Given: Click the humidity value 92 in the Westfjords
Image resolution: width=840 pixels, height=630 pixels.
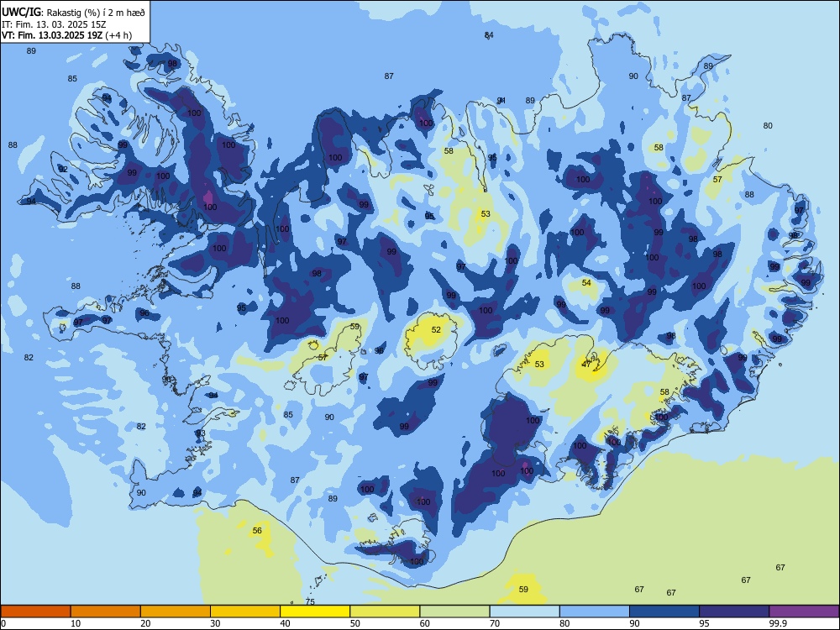Looking at the screenshot, I should [x=63, y=170].
